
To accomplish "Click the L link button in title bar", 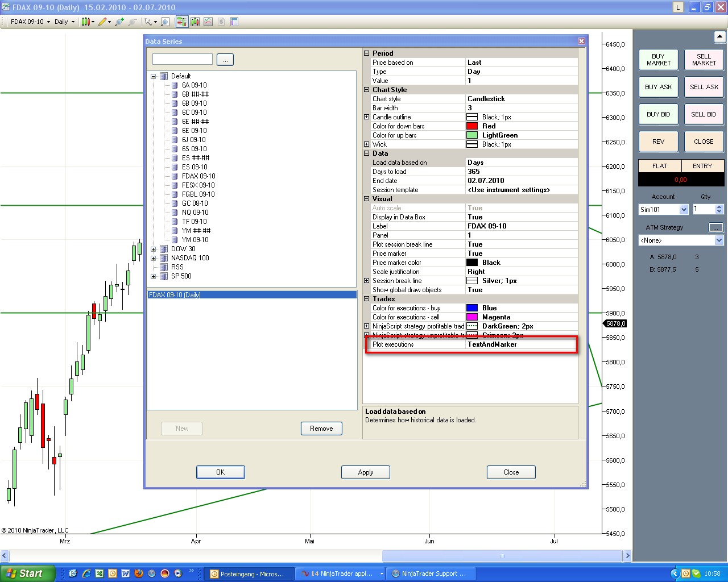I will (678, 7).
